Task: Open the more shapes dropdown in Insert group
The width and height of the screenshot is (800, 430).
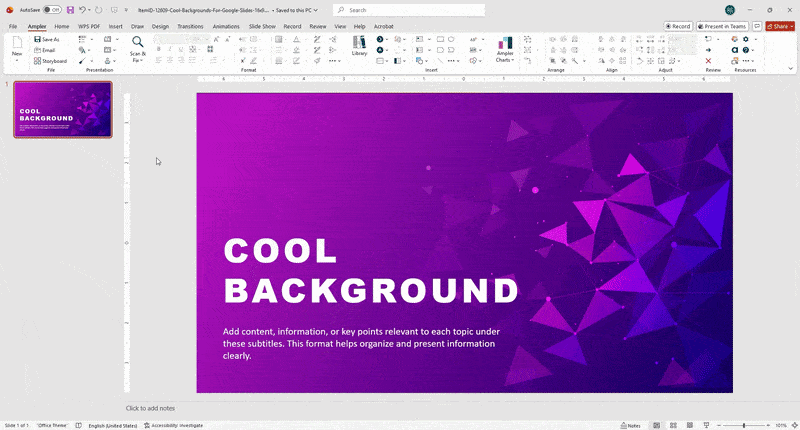Action: click(454, 61)
